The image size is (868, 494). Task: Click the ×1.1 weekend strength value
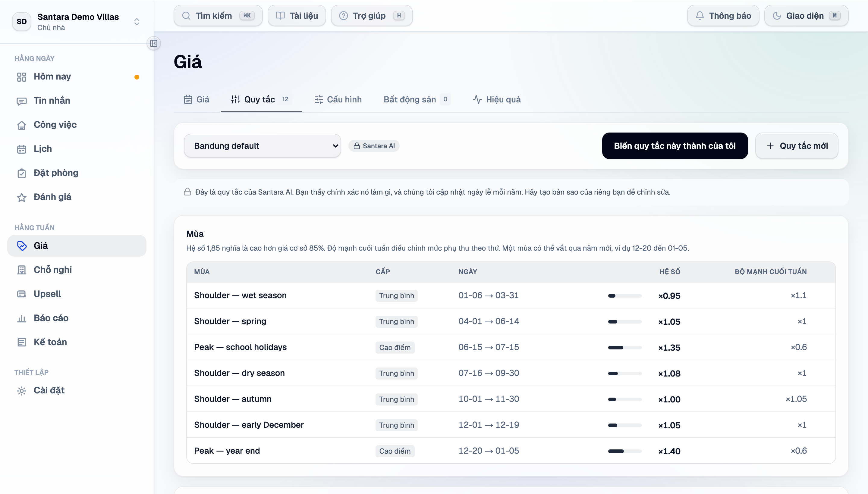tap(798, 295)
